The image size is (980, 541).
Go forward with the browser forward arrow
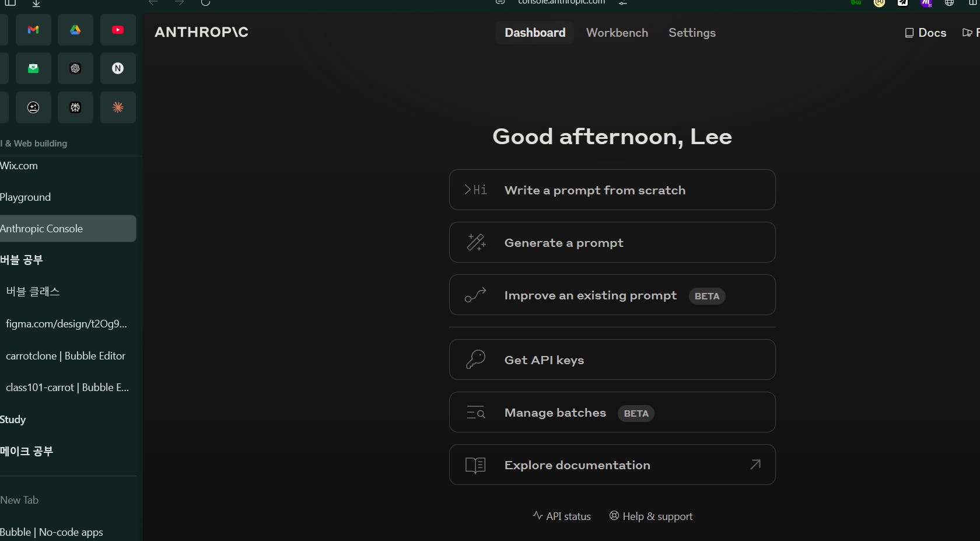pyautogui.click(x=179, y=2)
